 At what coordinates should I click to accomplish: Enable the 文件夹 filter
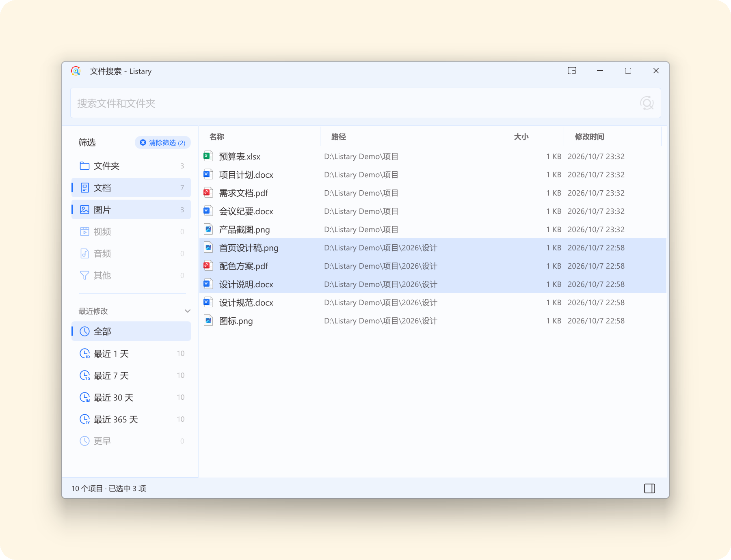131,166
